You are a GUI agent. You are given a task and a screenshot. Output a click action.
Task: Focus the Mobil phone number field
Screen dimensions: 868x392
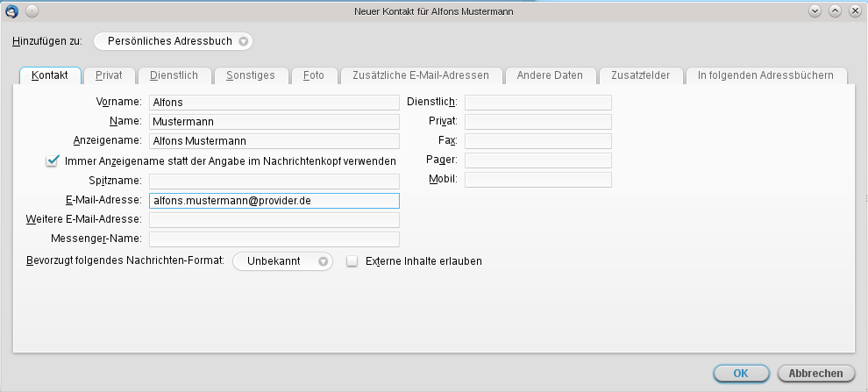tap(537, 180)
